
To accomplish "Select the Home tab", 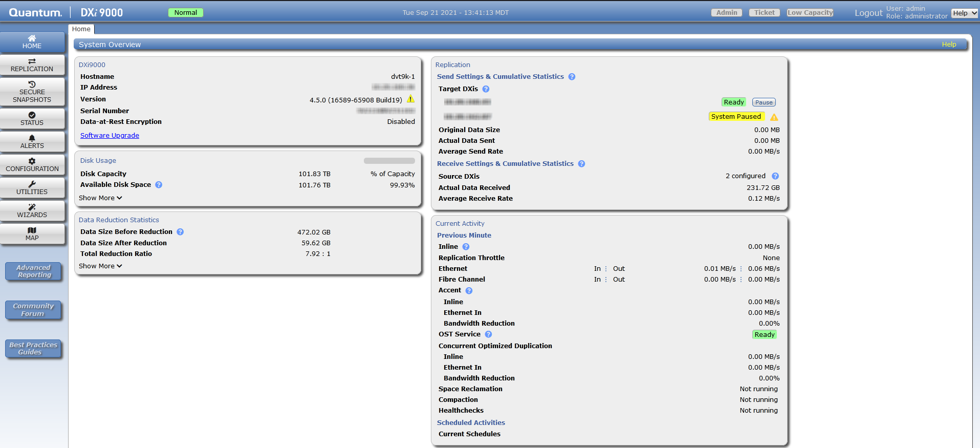I will coord(81,29).
